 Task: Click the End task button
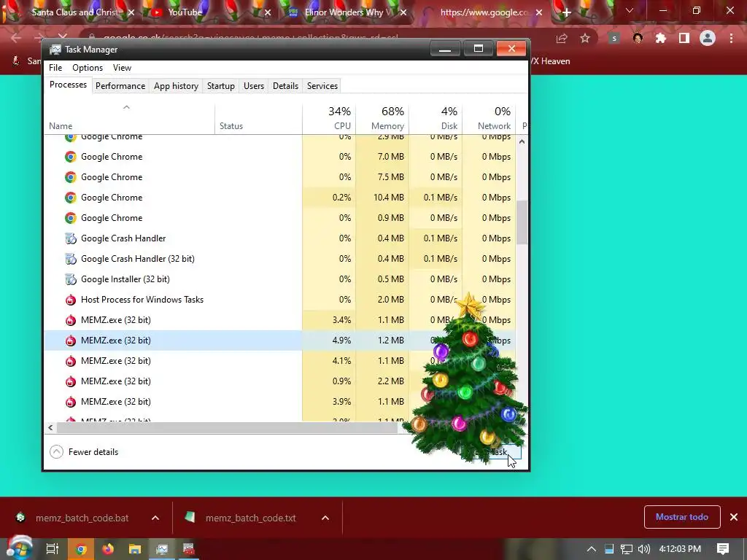[491, 452]
